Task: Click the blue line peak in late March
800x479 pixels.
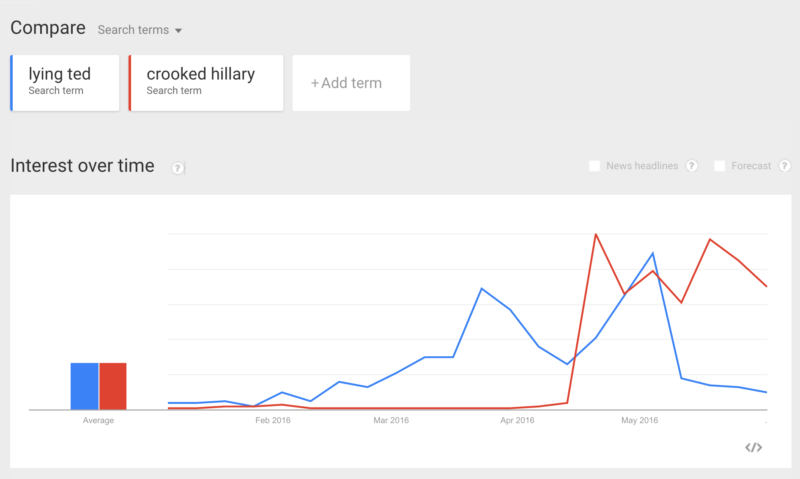Action: click(482, 289)
